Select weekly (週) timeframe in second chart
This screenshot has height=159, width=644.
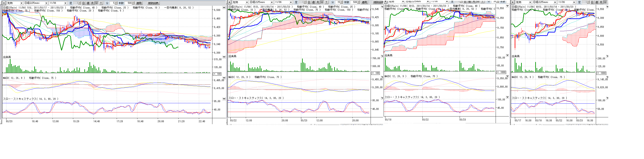click(313, 2)
